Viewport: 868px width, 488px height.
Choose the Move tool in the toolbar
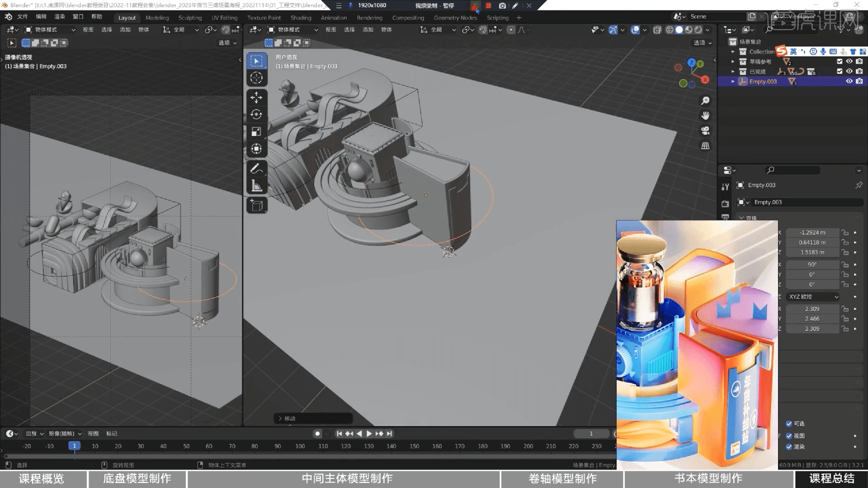[256, 97]
